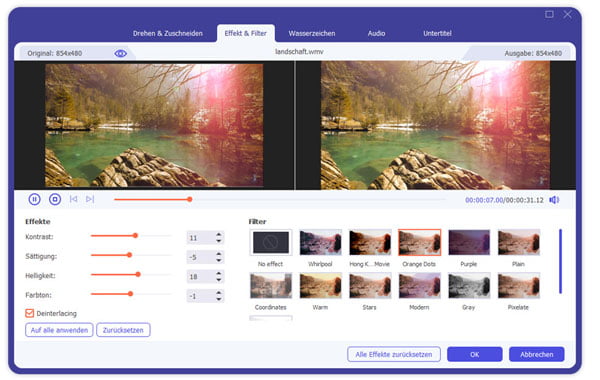
Task: Apply the Gray filter thumbnail
Action: 469,285
